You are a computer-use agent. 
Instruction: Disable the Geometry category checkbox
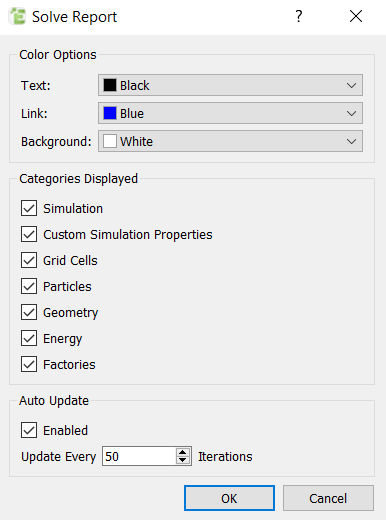(29, 312)
